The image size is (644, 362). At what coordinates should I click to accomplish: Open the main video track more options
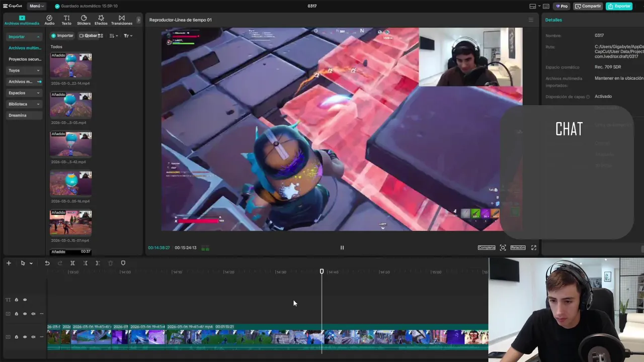coord(41,337)
